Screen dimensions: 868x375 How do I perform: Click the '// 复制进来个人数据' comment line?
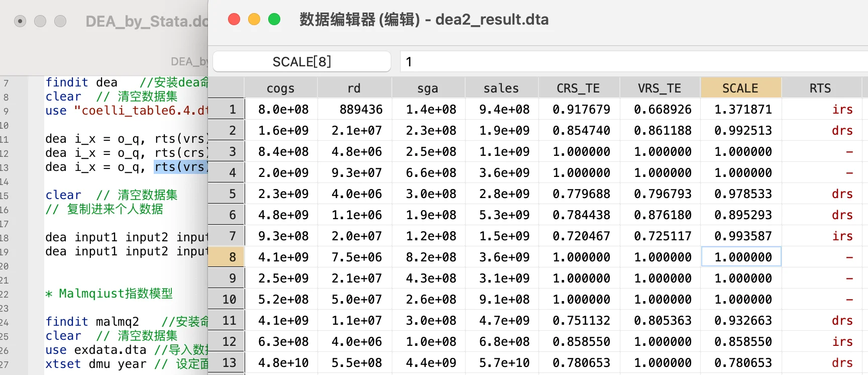point(104,209)
